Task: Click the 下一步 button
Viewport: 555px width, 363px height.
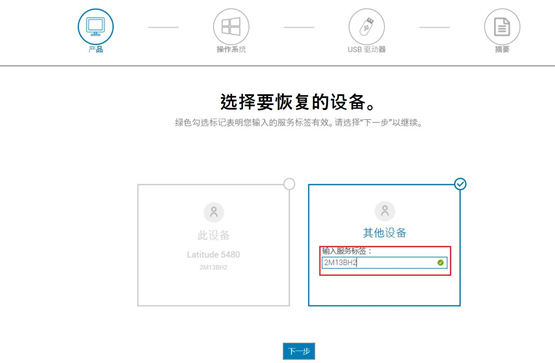Action: (x=299, y=351)
